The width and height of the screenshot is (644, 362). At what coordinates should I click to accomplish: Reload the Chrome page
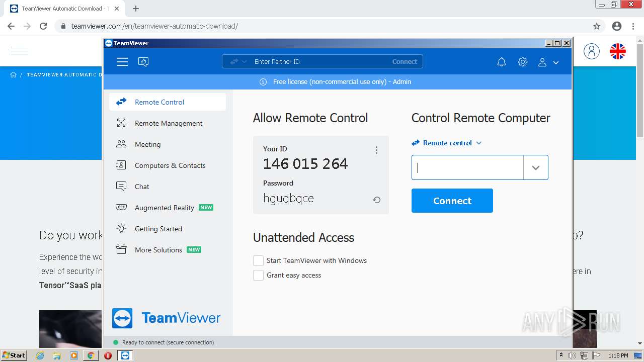click(x=43, y=26)
